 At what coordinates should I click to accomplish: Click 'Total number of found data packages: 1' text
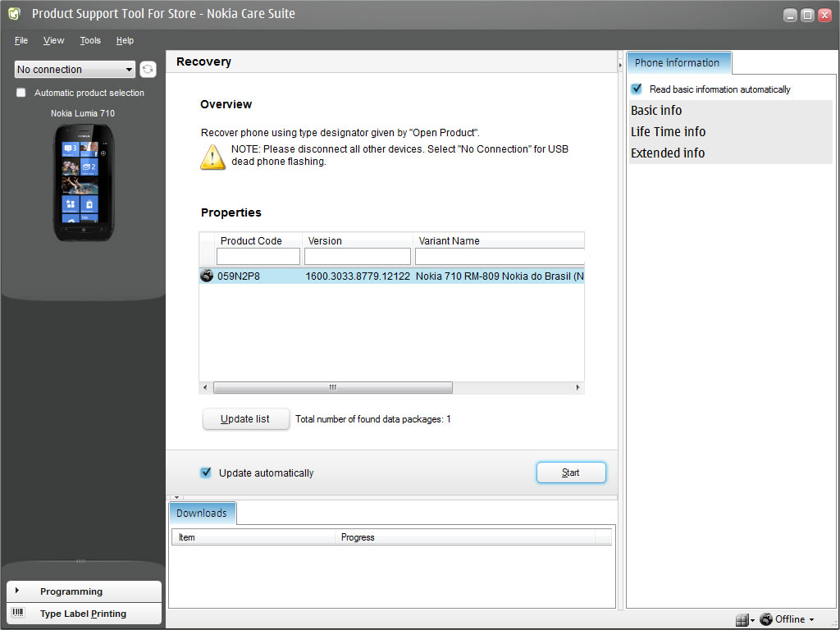373,419
